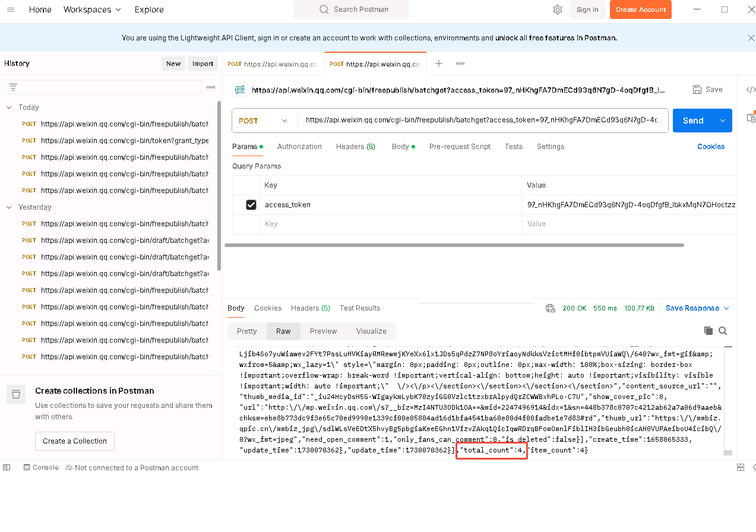The height and width of the screenshot is (532, 756).
Task: Uncheck the access_token parameter checkbox
Action: [251, 205]
